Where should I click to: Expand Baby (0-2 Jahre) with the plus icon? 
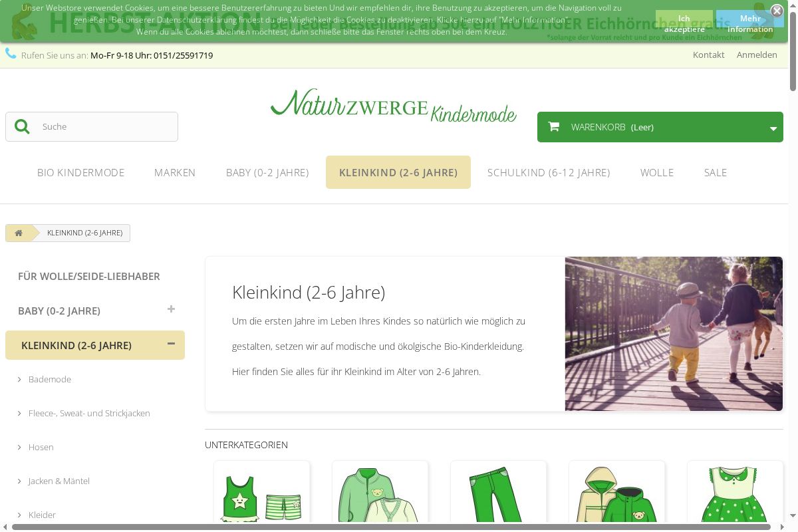pyautogui.click(x=171, y=309)
